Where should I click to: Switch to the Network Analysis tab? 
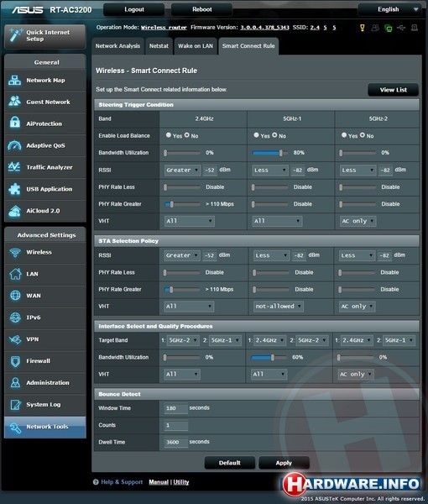point(117,46)
